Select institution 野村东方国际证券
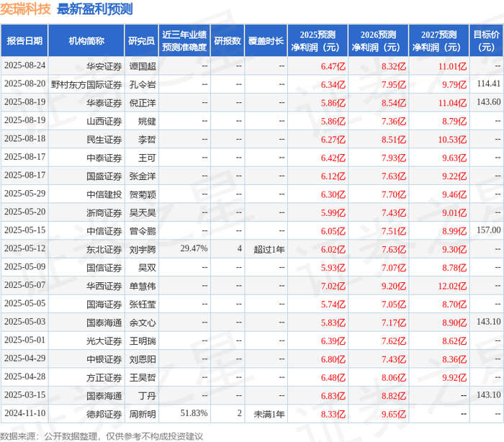Screen dimensions: 504x442 click(86, 84)
